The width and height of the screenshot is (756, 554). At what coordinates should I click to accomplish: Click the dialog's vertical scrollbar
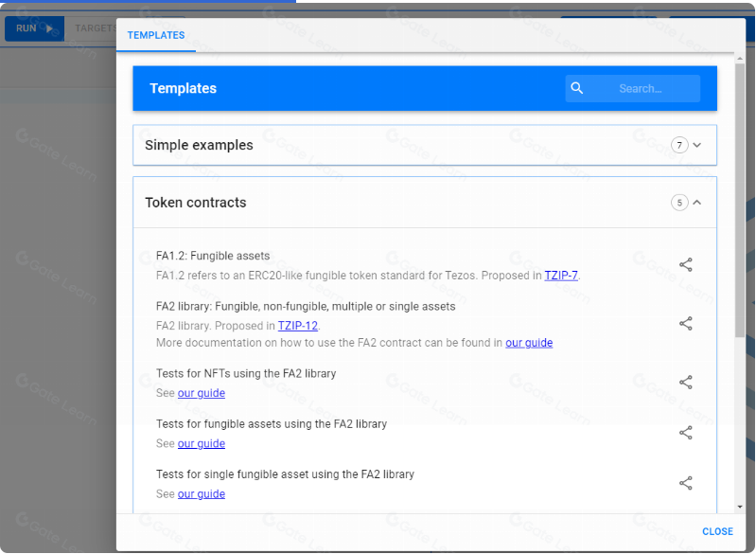point(740,189)
